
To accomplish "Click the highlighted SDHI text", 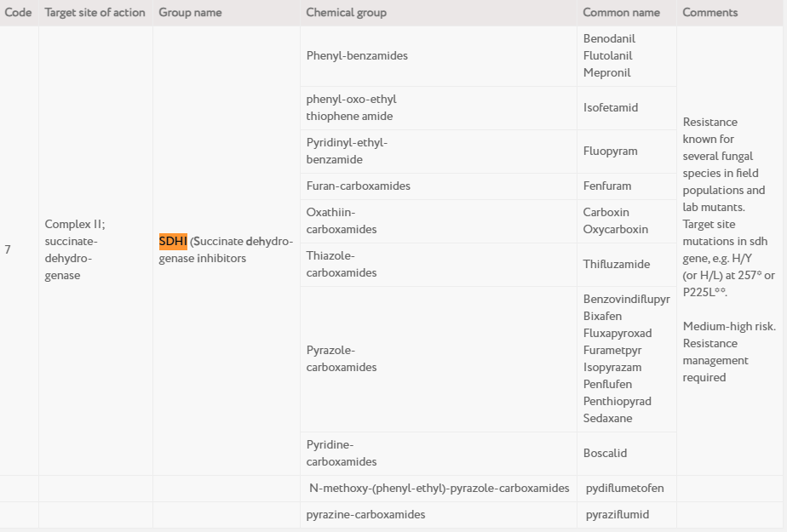I will point(173,241).
